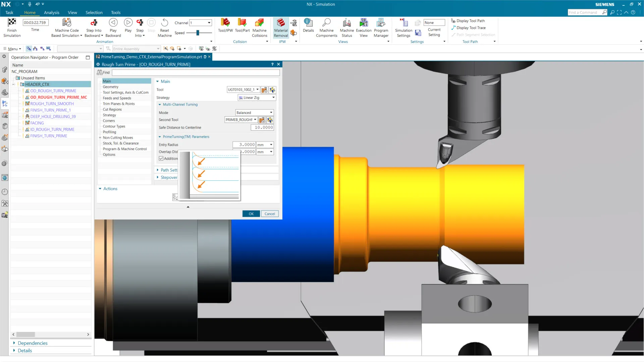Toggle Operation Navigator maximize checkbox box
The height and width of the screenshot is (362, 644).
(88, 58)
